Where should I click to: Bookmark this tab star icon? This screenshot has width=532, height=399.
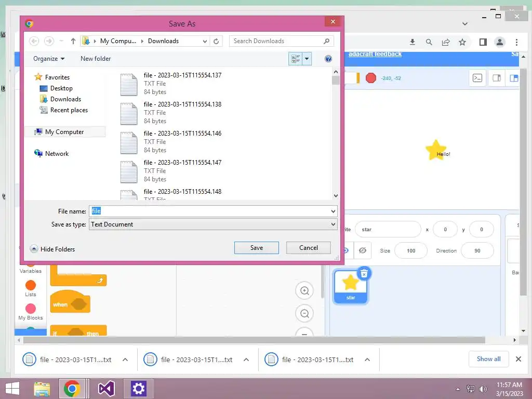click(x=462, y=42)
